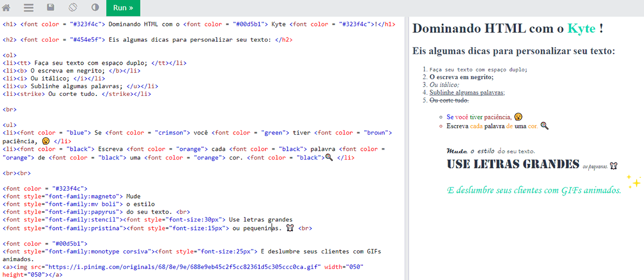This screenshot has width=644, height=280.
Task: Click bold preview item 'O escreva em negrito;'
Action: [x=461, y=77]
